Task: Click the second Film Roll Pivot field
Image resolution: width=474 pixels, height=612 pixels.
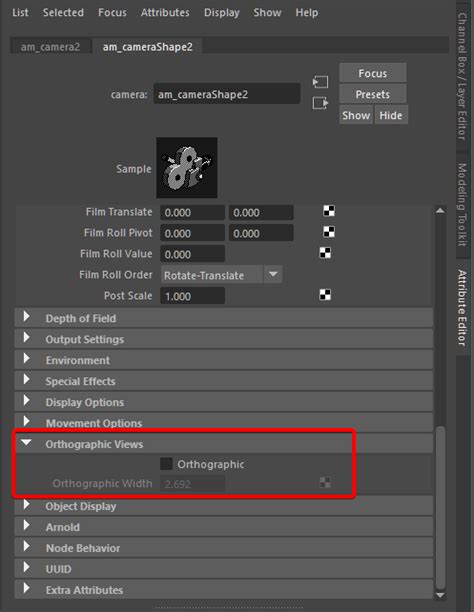Action: (x=261, y=233)
